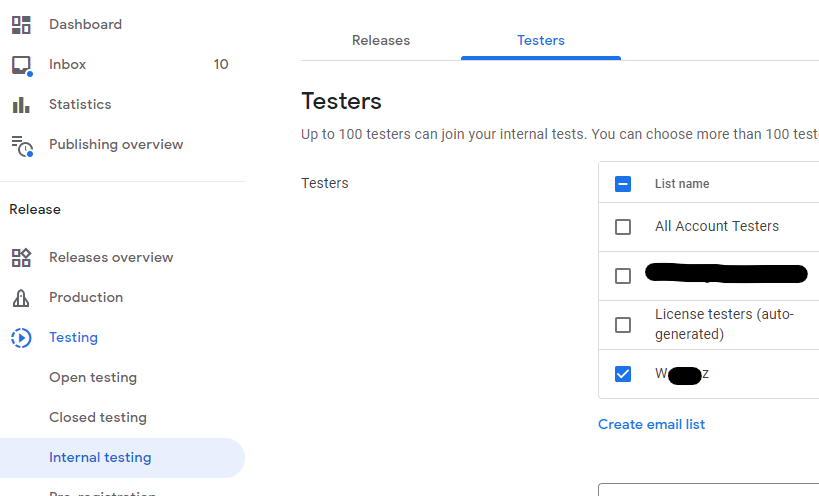The image size is (819, 496).
Task: Click the Publishing overview icon
Action: coord(21,145)
